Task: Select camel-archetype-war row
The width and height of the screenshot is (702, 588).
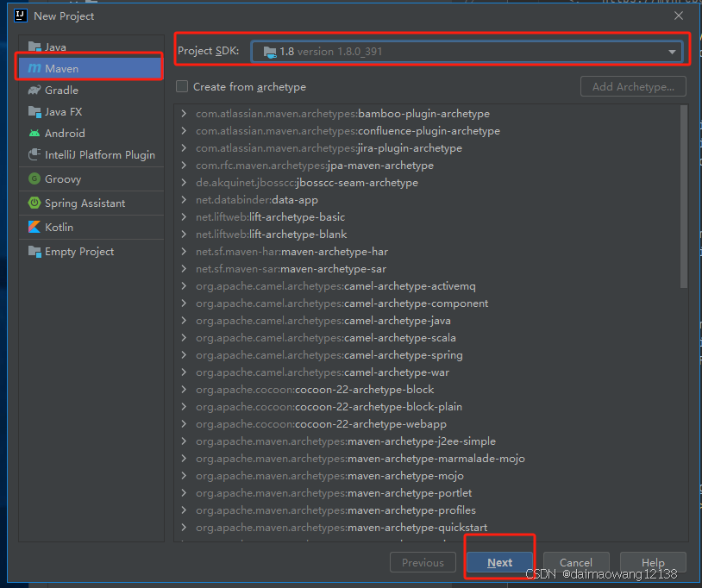Action: tap(428, 372)
